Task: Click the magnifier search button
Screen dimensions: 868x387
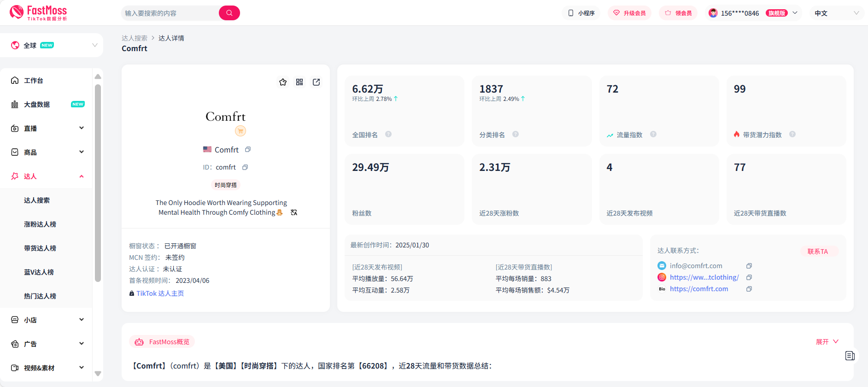Action: pyautogui.click(x=229, y=13)
